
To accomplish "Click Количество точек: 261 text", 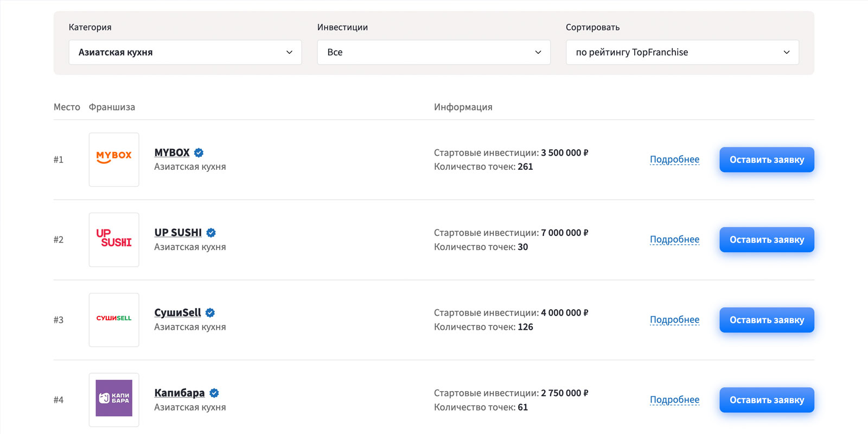I will [483, 167].
